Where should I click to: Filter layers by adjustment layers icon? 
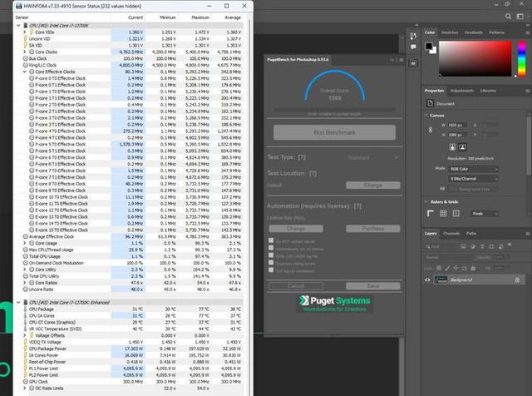473,246
